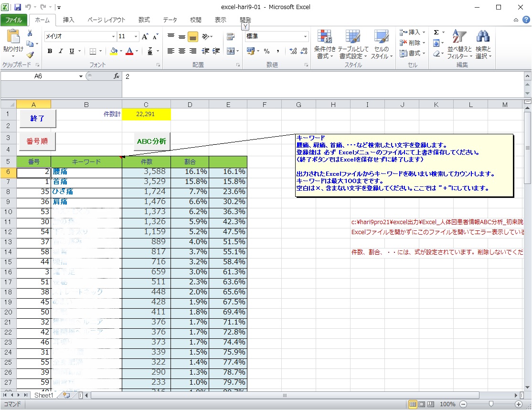
Task: Toggle left text alignment
Action: (x=171, y=51)
